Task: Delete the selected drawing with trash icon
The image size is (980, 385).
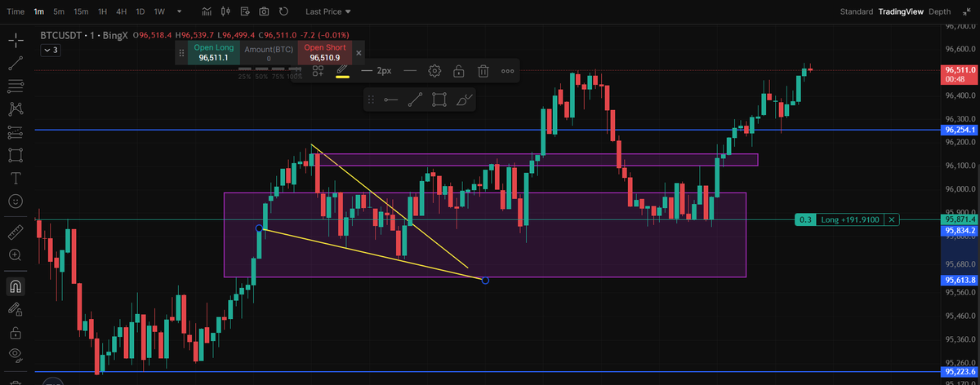Action: click(x=483, y=71)
